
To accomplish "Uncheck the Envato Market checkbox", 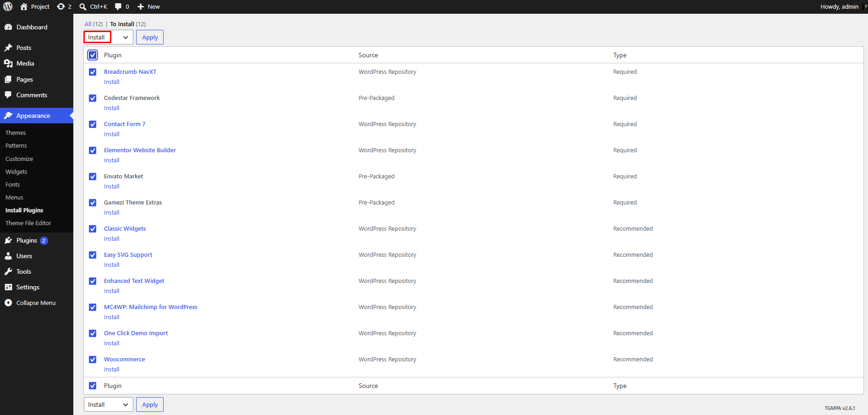I will pyautogui.click(x=93, y=177).
